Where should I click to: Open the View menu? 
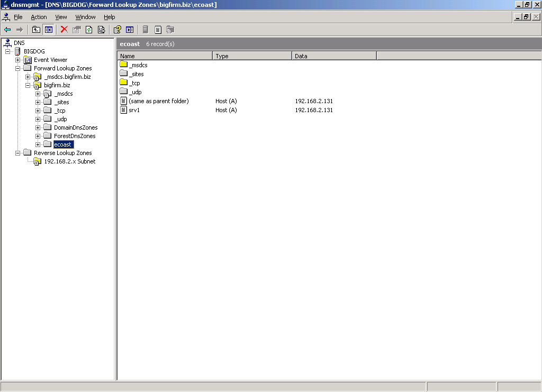point(61,17)
